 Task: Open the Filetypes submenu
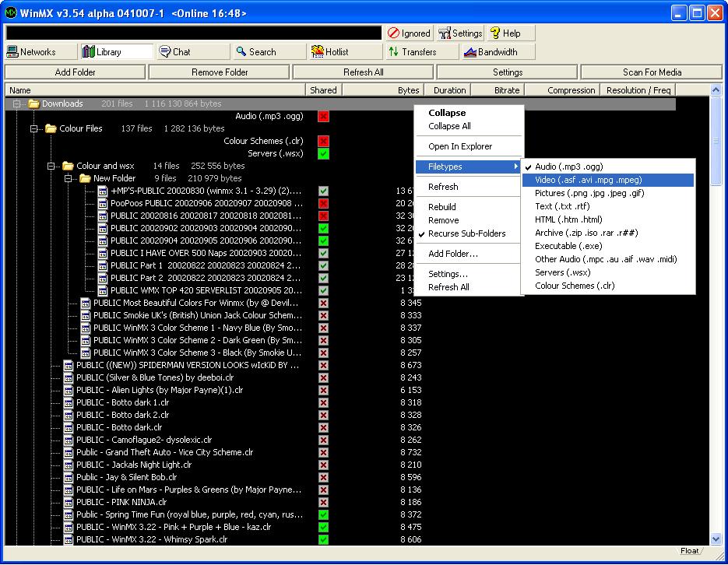pos(469,167)
